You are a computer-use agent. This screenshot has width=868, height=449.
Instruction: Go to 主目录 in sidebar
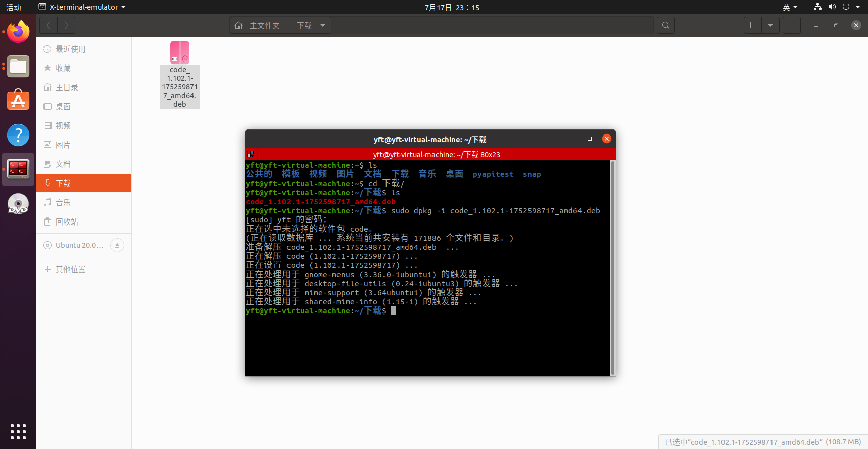point(84,87)
